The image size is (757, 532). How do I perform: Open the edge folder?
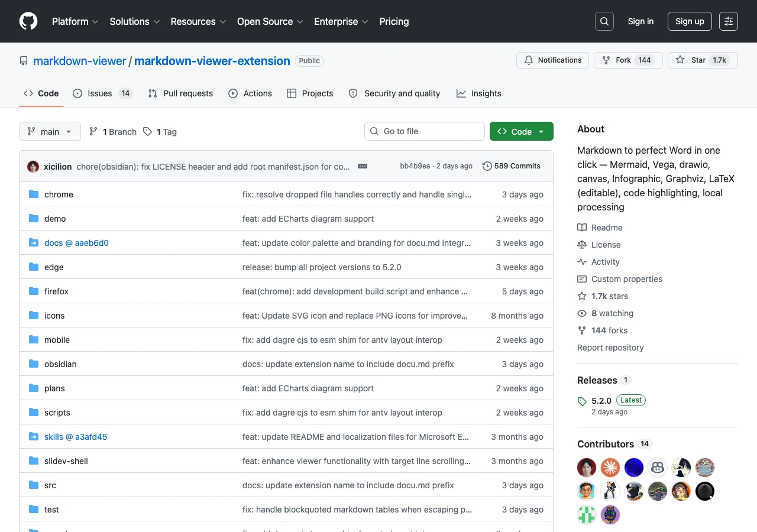coord(54,267)
